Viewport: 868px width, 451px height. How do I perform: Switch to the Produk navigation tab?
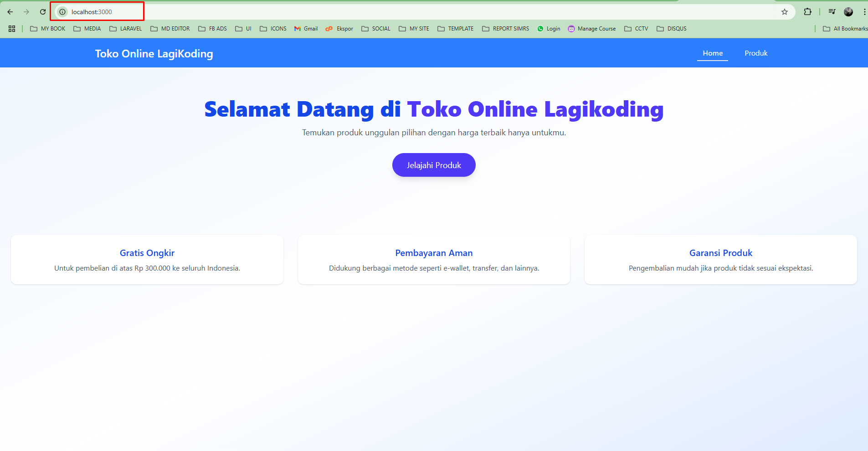(x=755, y=53)
